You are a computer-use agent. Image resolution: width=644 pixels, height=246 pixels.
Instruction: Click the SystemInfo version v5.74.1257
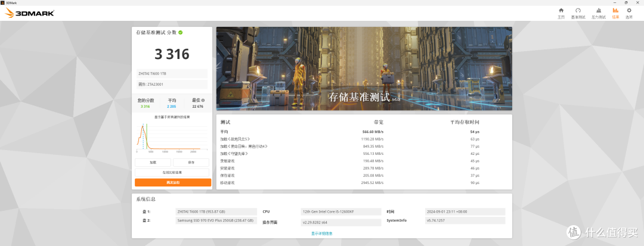(x=465, y=220)
